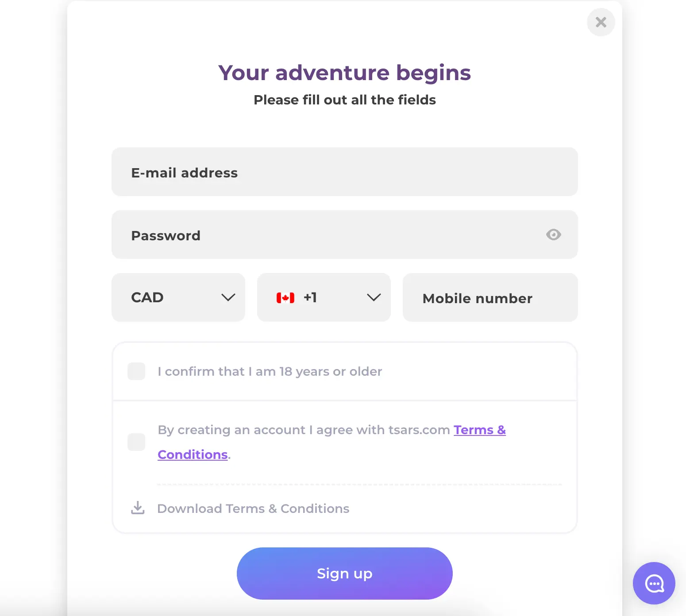Click the 'Your adventure begins' heading
The image size is (686, 616).
pyautogui.click(x=345, y=73)
